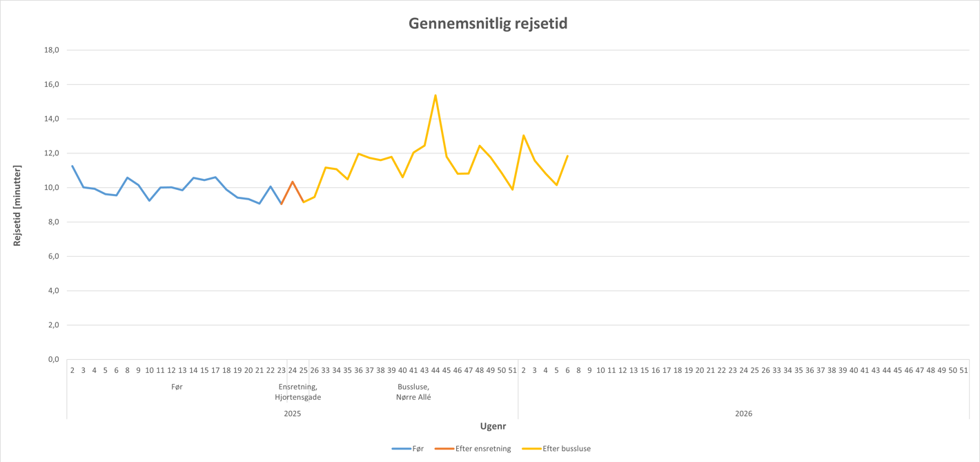The width and height of the screenshot is (980, 462).
Task: Click the 'Ensretning, Hjortensgade' axis group label
Action: pyautogui.click(x=297, y=392)
